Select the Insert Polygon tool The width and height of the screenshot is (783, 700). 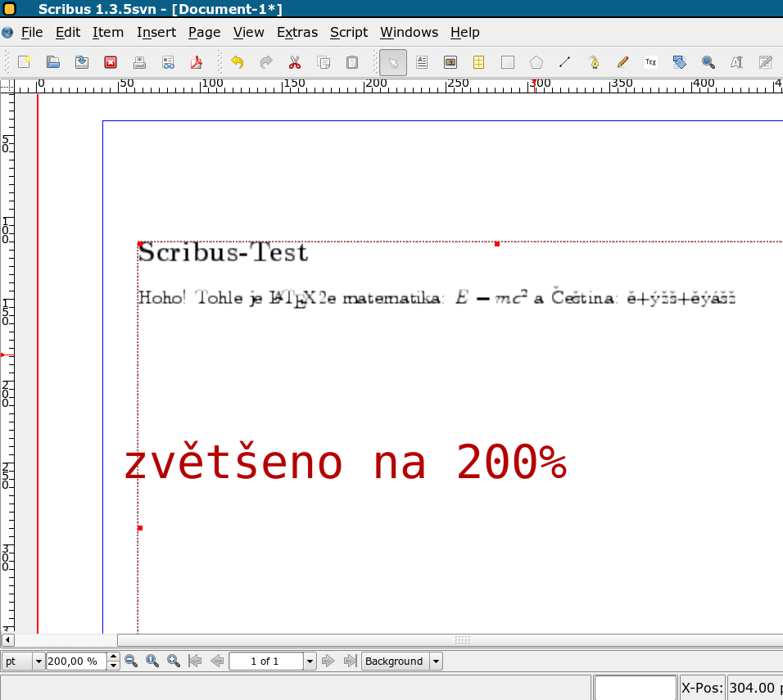tap(536, 62)
